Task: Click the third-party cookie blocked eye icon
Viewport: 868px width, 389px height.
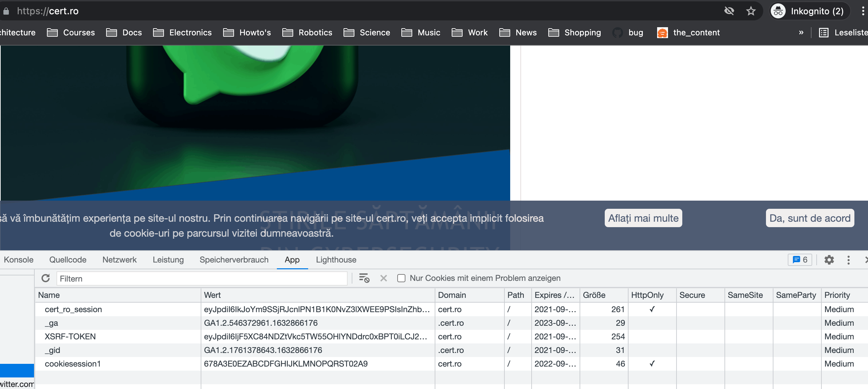Action: coord(729,11)
